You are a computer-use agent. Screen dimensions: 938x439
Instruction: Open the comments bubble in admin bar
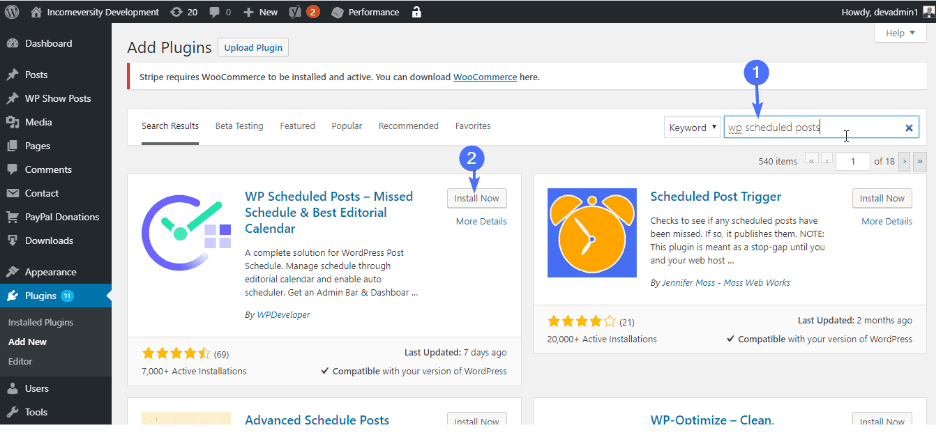click(215, 12)
